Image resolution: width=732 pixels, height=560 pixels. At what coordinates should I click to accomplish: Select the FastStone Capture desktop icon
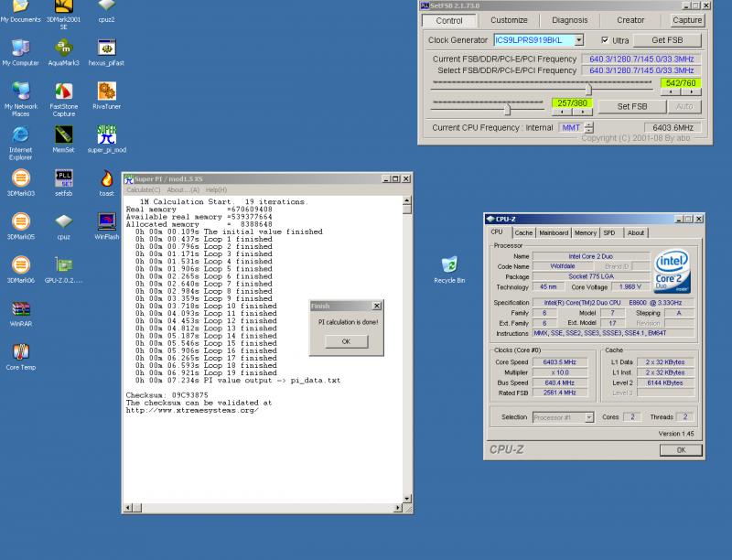(63, 99)
